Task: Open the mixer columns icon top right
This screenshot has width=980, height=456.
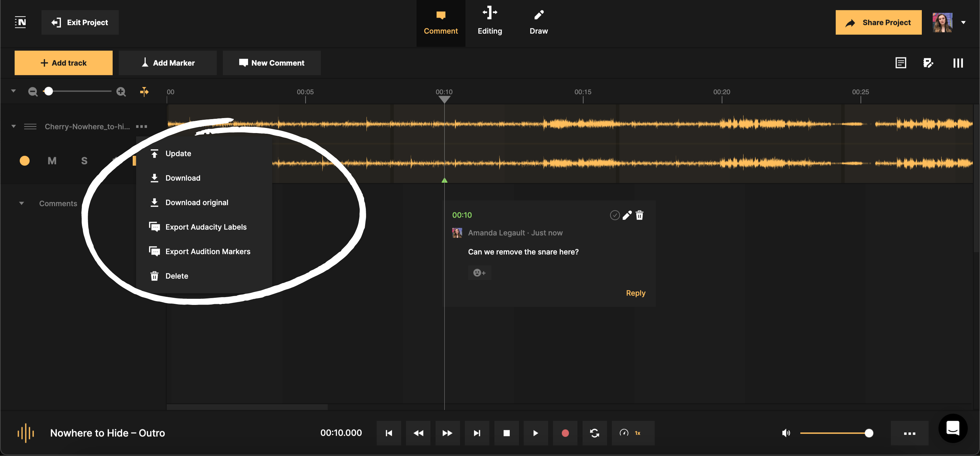Action: tap(958, 63)
